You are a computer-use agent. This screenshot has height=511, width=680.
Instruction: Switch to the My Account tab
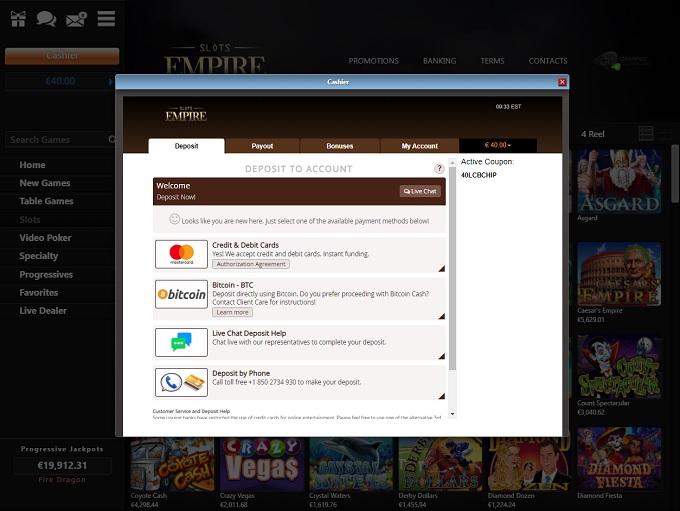419,146
